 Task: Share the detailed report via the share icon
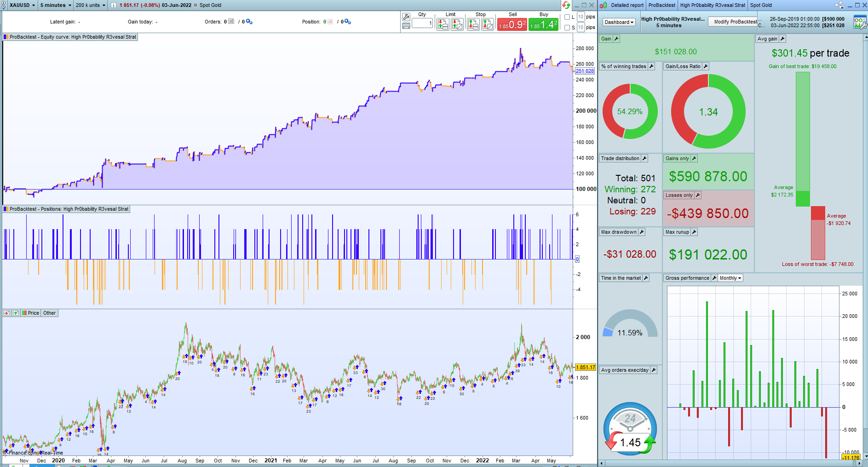click(839, 5)
